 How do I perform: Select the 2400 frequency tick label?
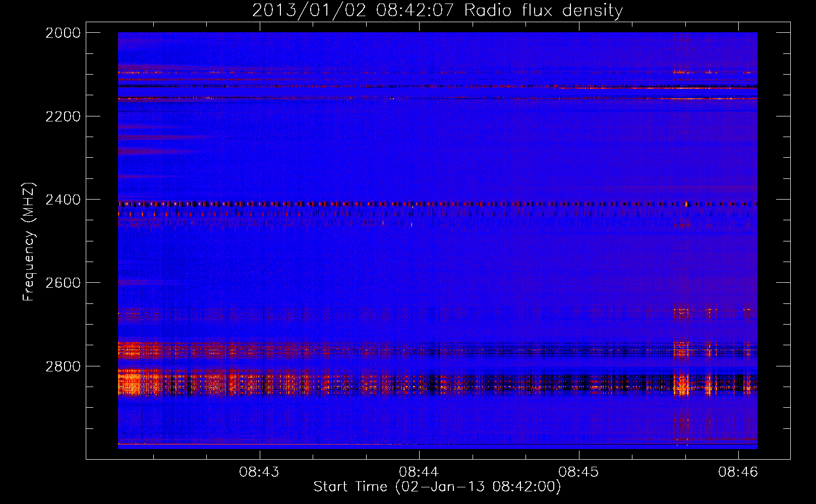pos(63,200)
